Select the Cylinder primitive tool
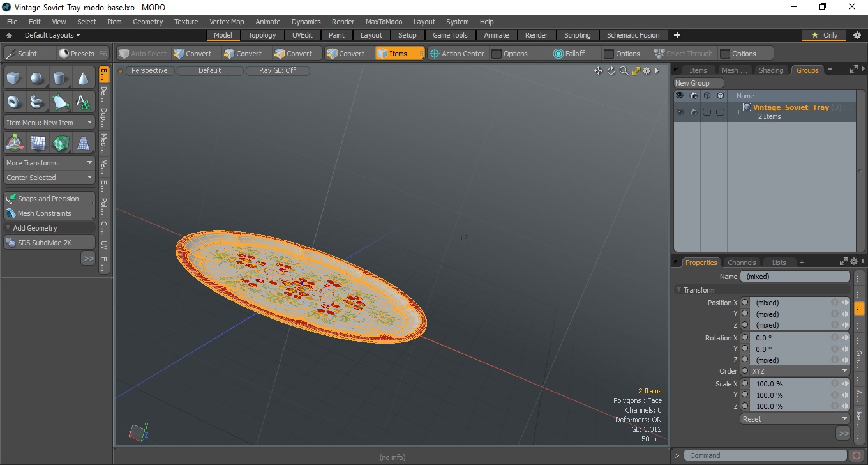The height and width of the screenshot is (465, 868). (61, 79)
